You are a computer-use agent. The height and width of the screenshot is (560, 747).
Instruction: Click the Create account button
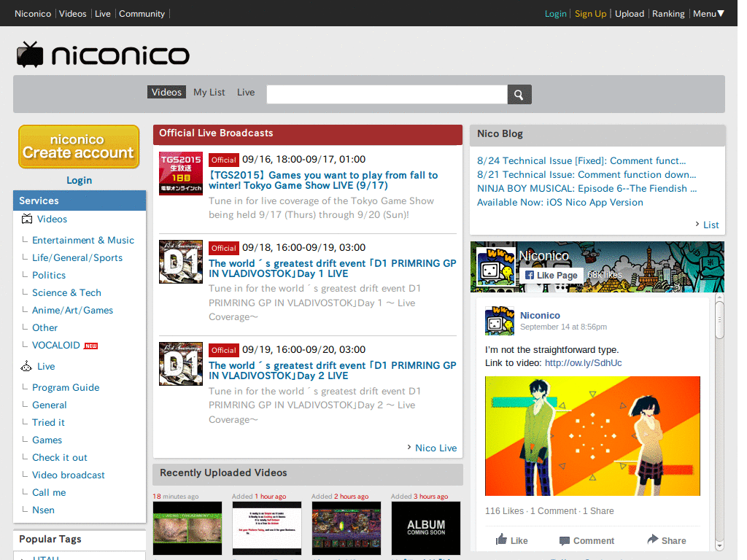click(x=79, y=147)
